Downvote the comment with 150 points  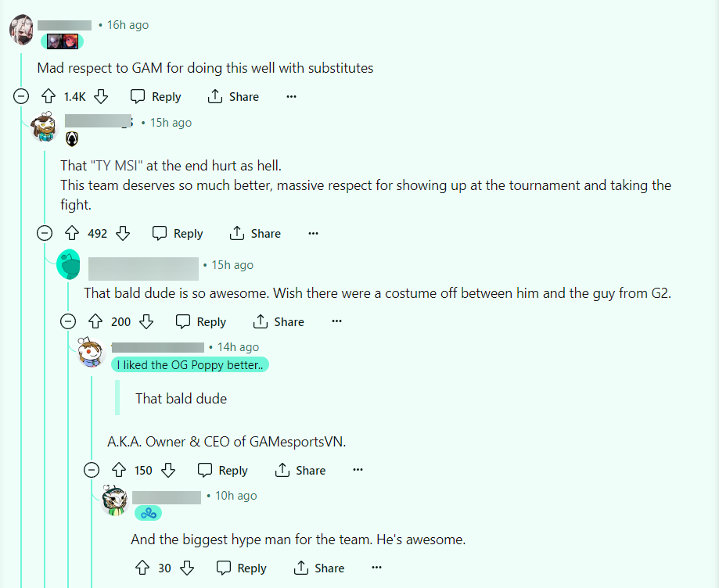(168, 470)
